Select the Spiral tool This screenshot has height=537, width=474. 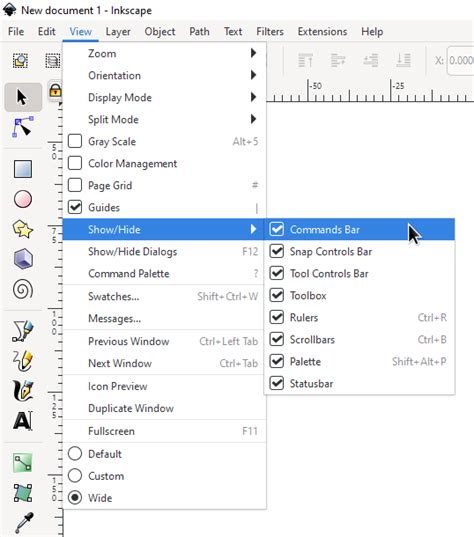click(x=23, y=289)
